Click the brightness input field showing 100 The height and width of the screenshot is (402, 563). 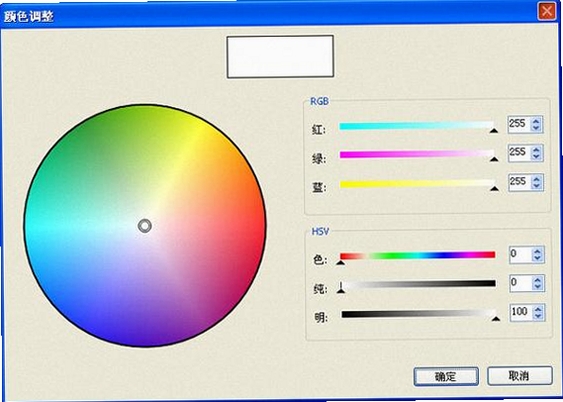(x=521, y=312)
